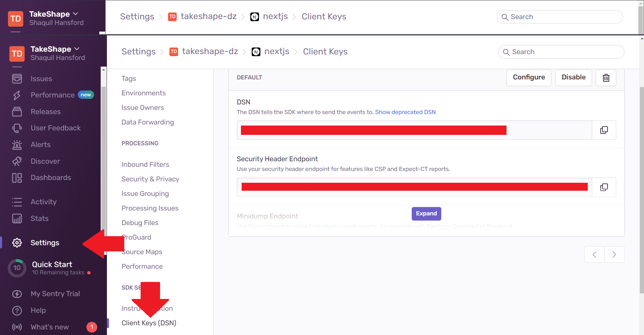Screen dimensions: 644x335
Task: Click nextjs in the lower breadcrumb
Action: tap(277, 52)
